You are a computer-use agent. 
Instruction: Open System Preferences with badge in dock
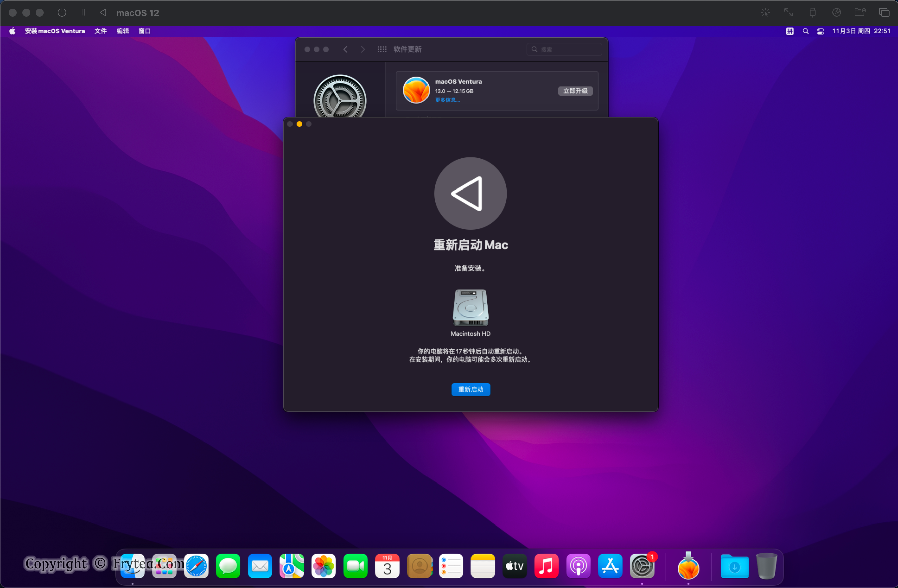click(x=642, y=566)
